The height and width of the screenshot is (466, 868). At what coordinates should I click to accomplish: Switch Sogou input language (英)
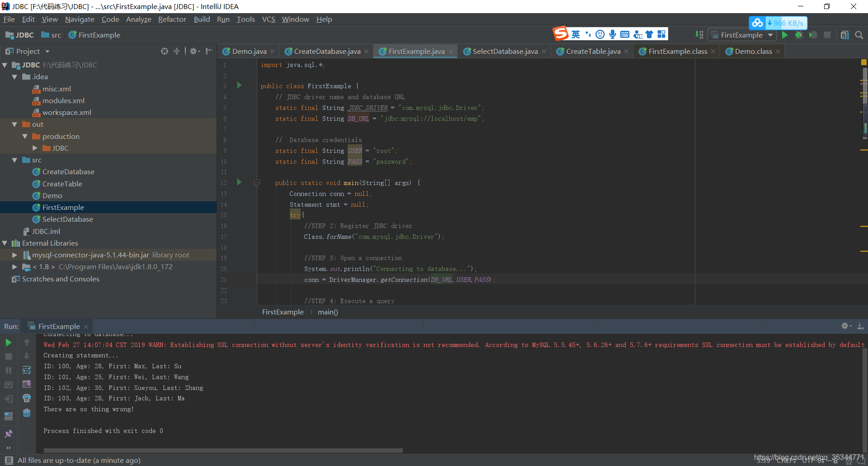576,34
